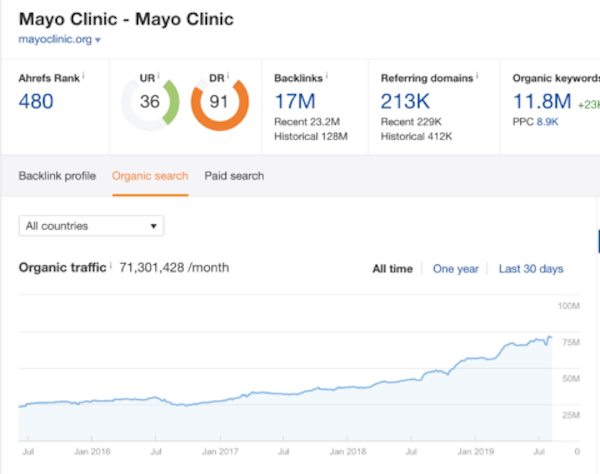Select the Last 30 days range

531,269
